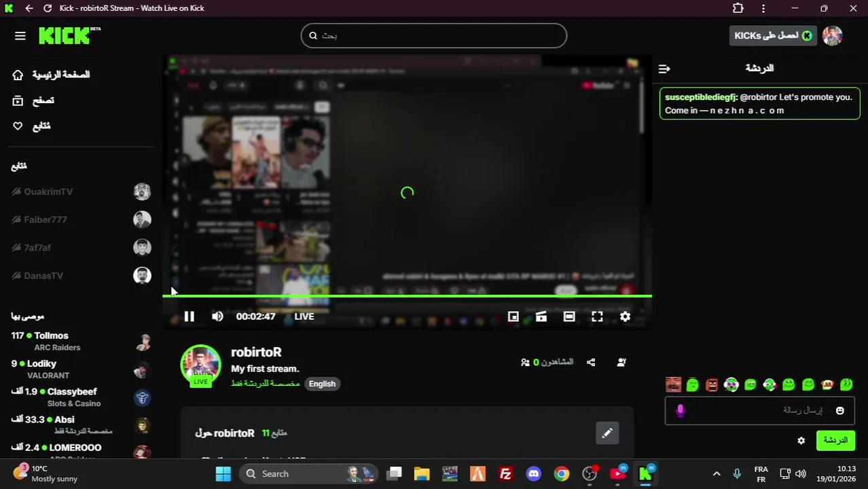Collapse the chat panel
Screen dimensions: 868x489
point(664,69)
